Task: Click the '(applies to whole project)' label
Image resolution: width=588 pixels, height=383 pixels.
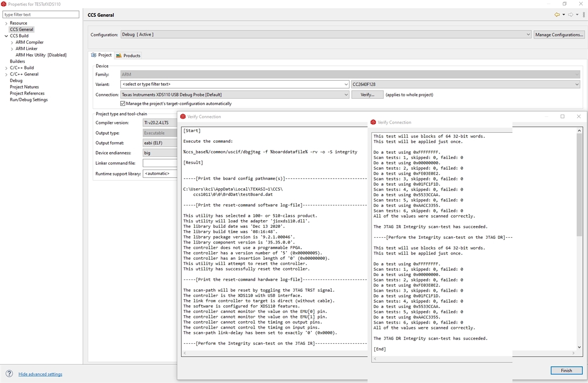Action: point(409,95)
